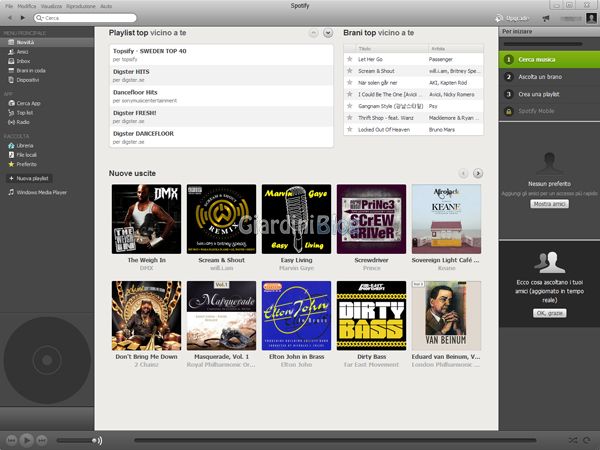Click the Upgrade icon in top bar
Image resolution: width=600 pixels, height=450 pixels.
pos(499,18)
